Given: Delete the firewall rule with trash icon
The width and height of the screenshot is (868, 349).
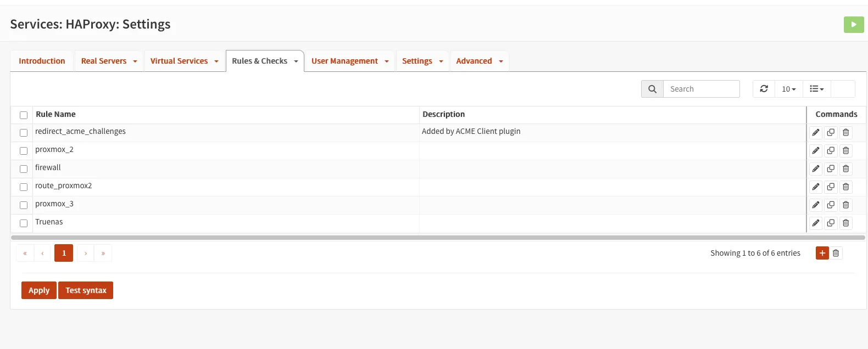Looking at the screenshot, I should [846, 168].
